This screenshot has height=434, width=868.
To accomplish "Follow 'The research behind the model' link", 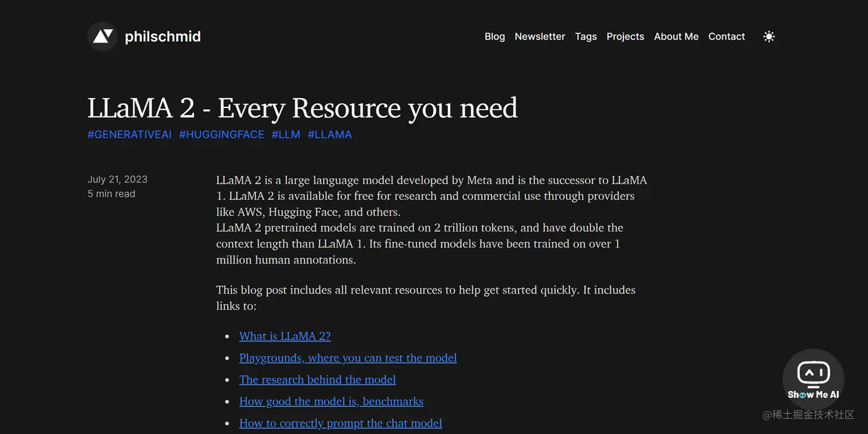I will coord(317,379).
